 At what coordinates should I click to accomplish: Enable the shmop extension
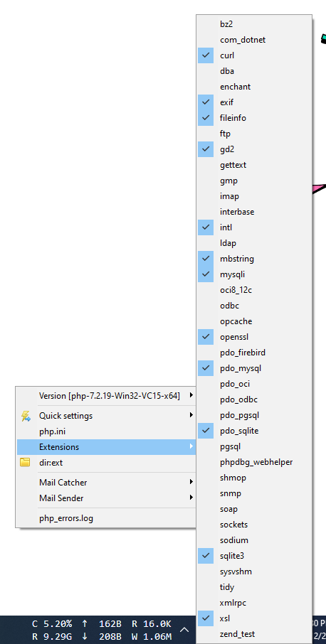(x=254, y=478)
